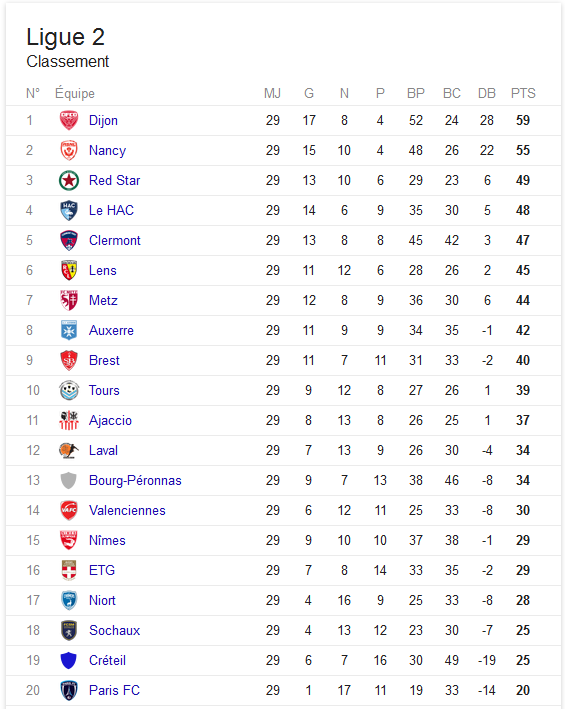
Task: Open the Metz team link
Action: [103, 300]
